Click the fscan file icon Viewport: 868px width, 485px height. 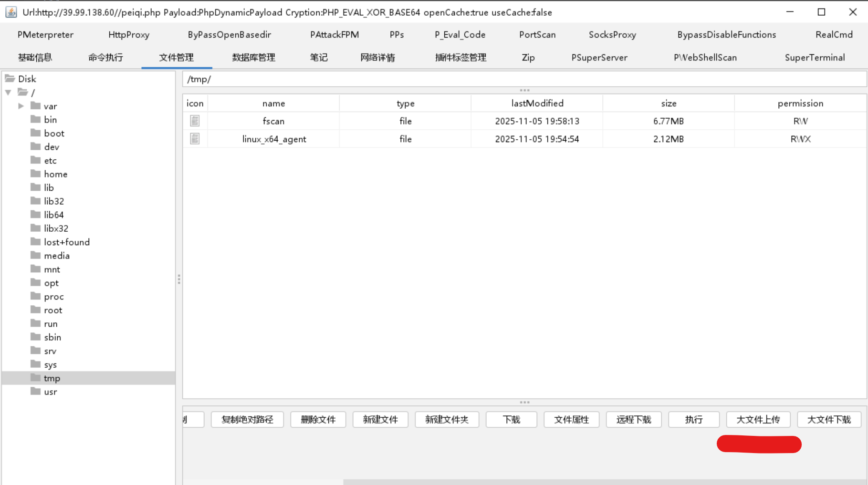[x=195, y=121]
